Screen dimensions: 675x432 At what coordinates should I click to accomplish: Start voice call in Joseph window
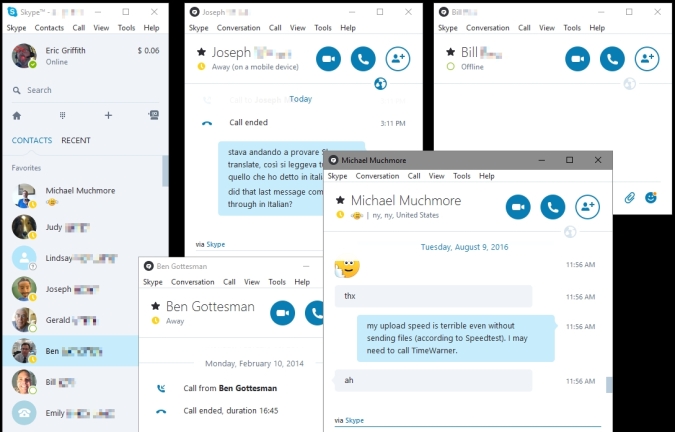363,59
